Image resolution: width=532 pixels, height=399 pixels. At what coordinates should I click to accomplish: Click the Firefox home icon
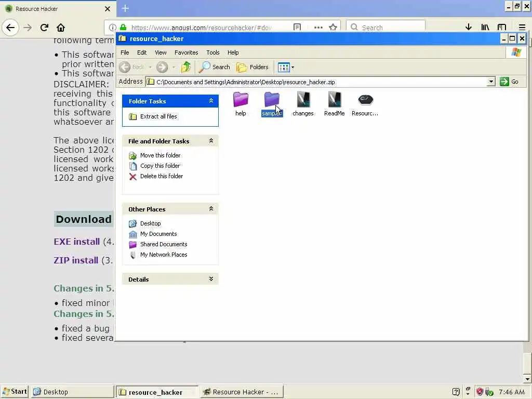pos(61,28)
